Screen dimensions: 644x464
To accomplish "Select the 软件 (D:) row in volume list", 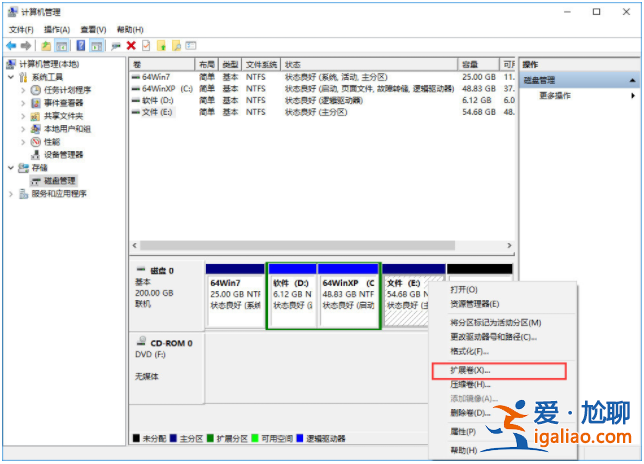I will pos(322,100).
